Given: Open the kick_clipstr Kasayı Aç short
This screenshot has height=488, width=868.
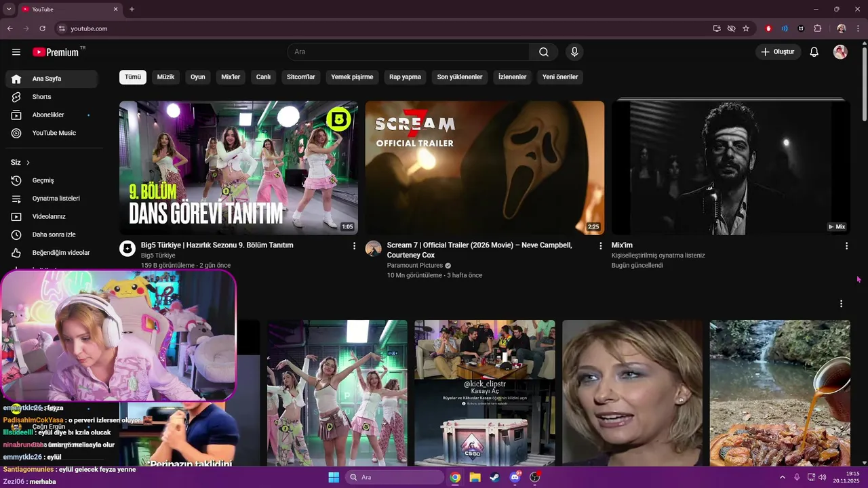Looking at the screenshot, I should pos(485,393).
